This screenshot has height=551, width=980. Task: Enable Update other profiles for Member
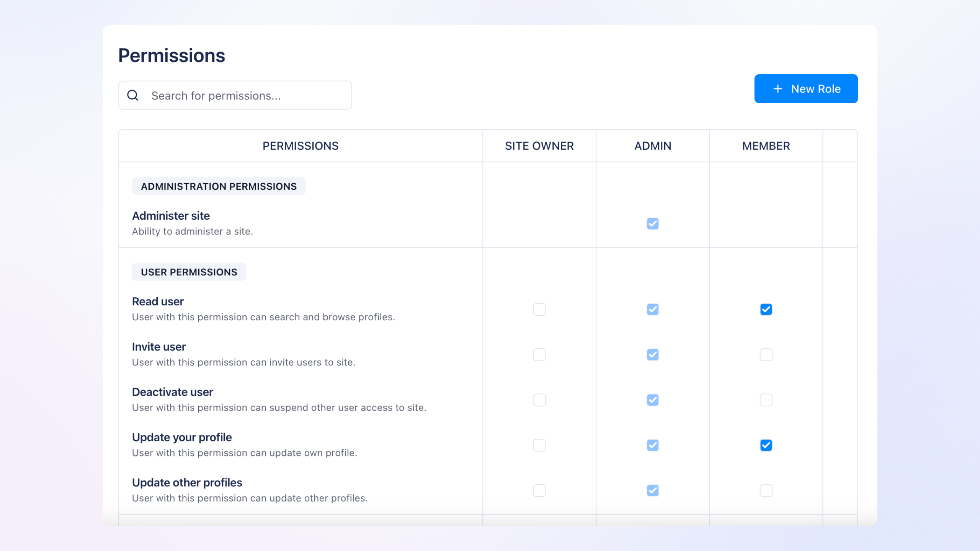766,490
